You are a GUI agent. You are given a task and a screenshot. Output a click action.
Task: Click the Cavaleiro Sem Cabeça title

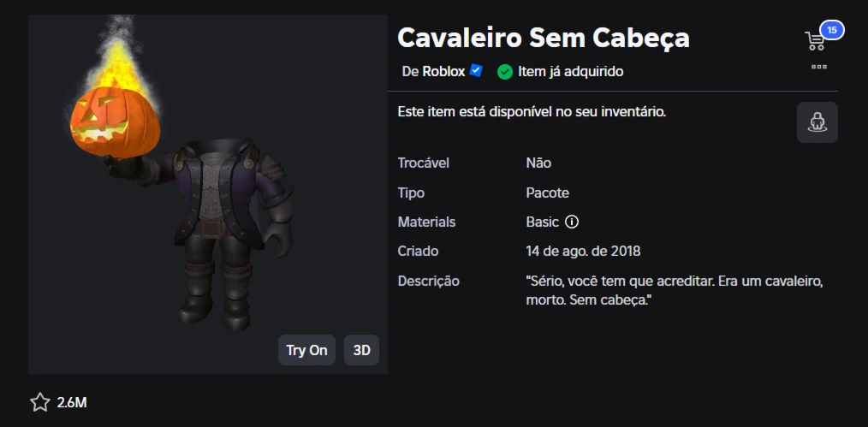(x=544, y=38)
